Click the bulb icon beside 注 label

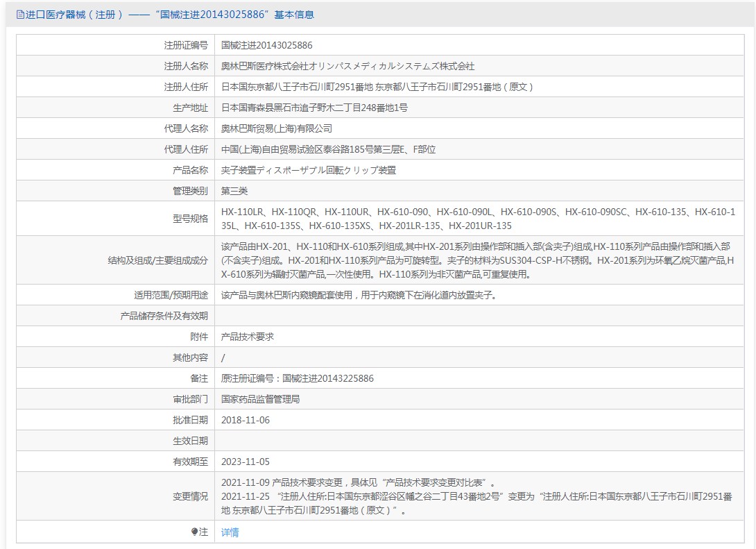point(194,532)
